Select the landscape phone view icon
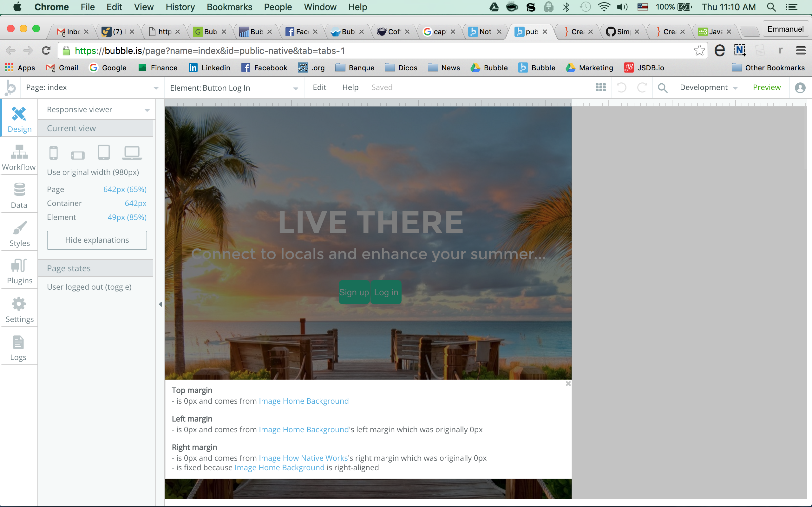812x507 pixels. 78,155
